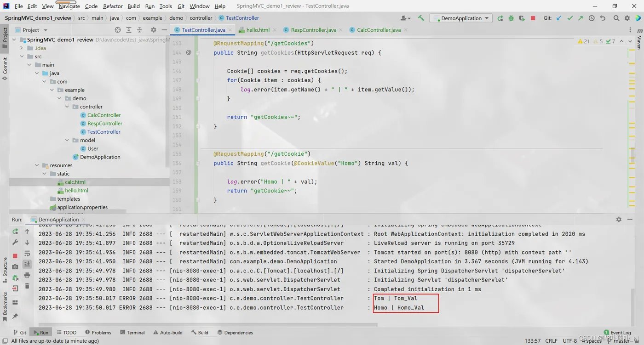Clear console with the trash icon
The image size is (644, 345).
point(27,286)
